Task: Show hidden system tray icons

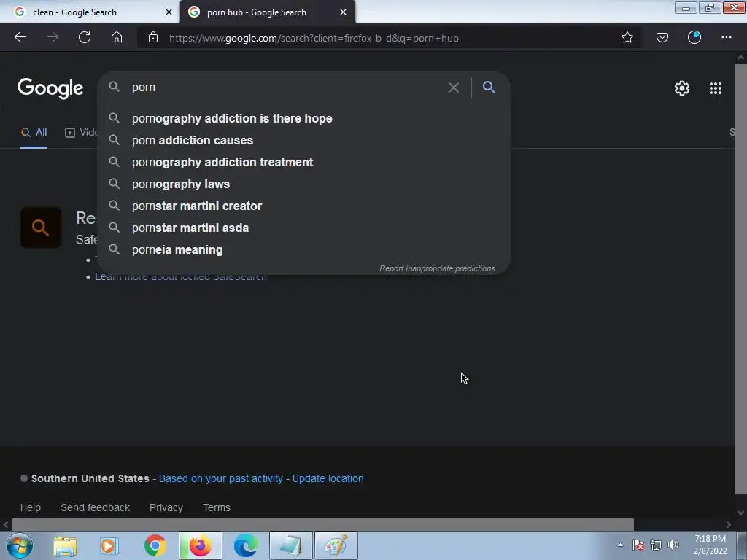Action: [620, 545]
